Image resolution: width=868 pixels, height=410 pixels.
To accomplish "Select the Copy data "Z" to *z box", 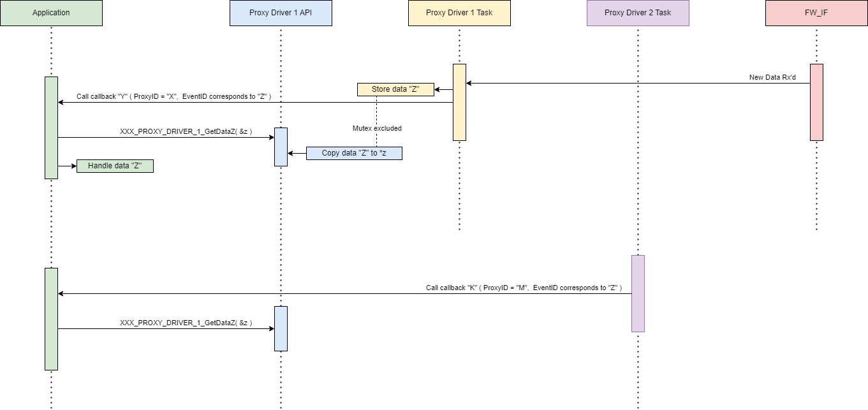I will (x=354, y=153).
